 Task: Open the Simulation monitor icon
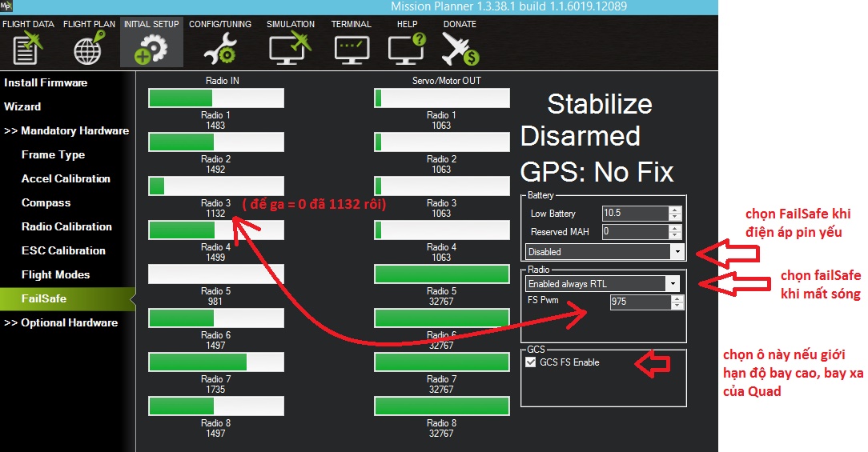pyautogui.click(x=290, y=48)
